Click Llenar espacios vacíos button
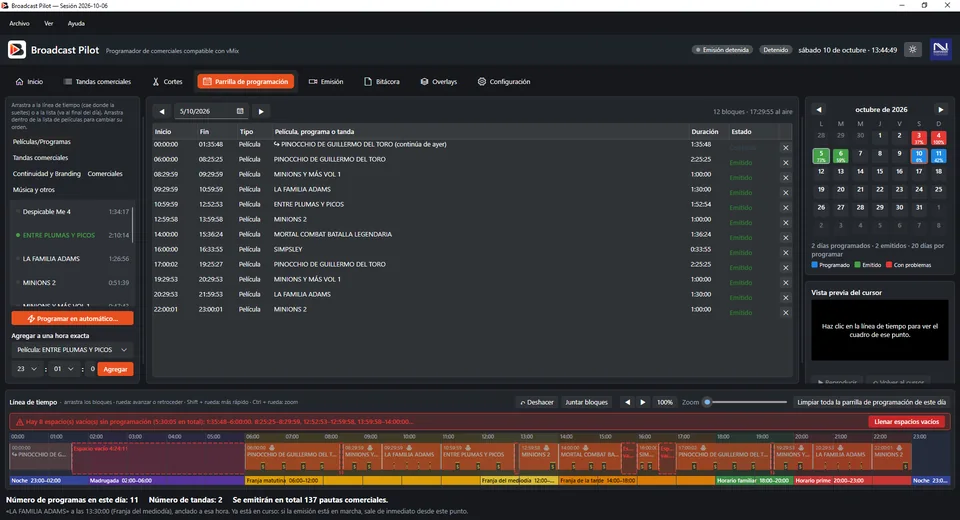The width and height of the screenshot is (960, 520). tap(906, 421)
